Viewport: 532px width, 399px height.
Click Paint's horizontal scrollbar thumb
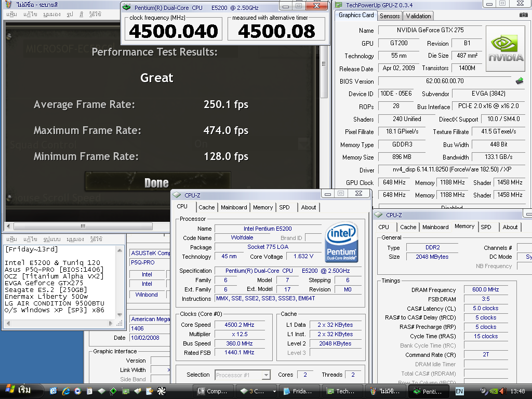pyautogui.click(x=83, y=226)
